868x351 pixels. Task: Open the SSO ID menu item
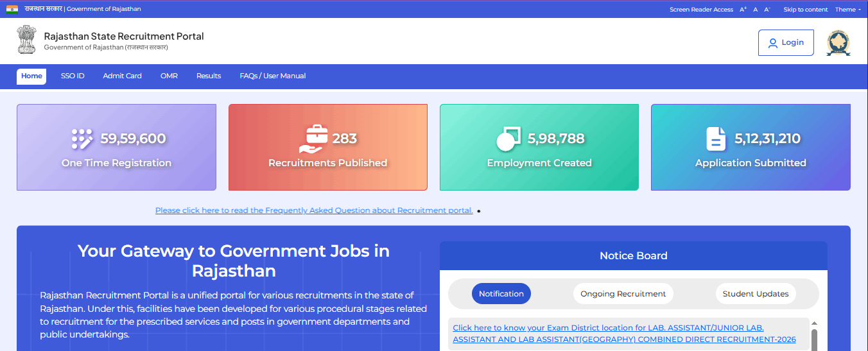point(73,76)
